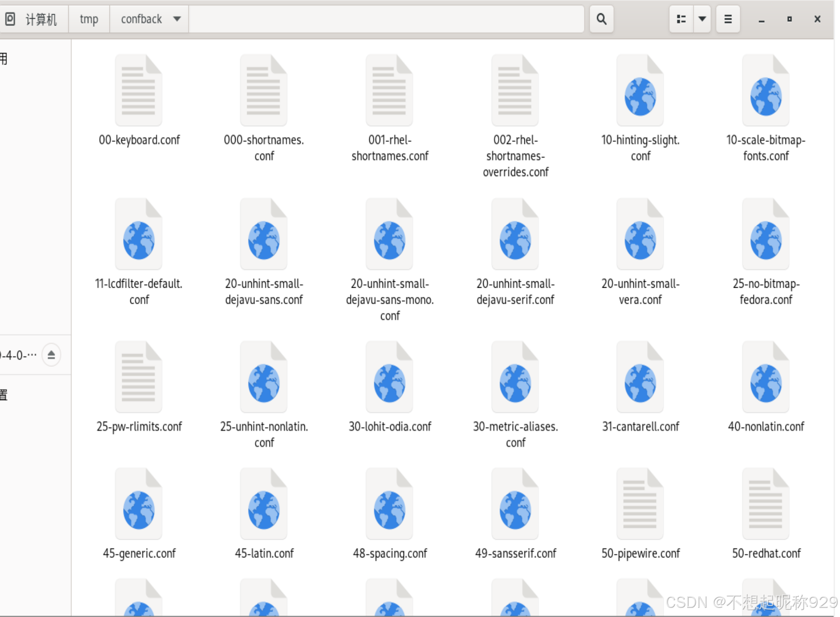840x617 pixels.
Task: Click the 25-no-bitmap-fedora.conf file name
Action: point(766,291)
